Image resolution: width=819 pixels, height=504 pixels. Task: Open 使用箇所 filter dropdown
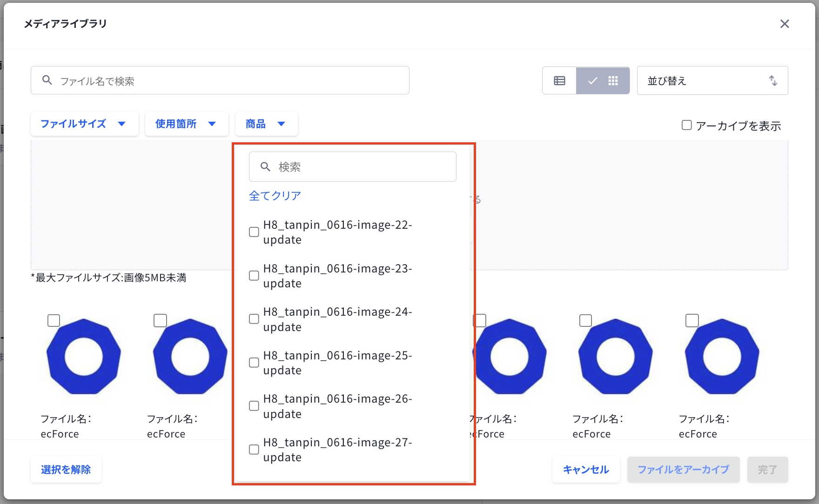(187, 124)
